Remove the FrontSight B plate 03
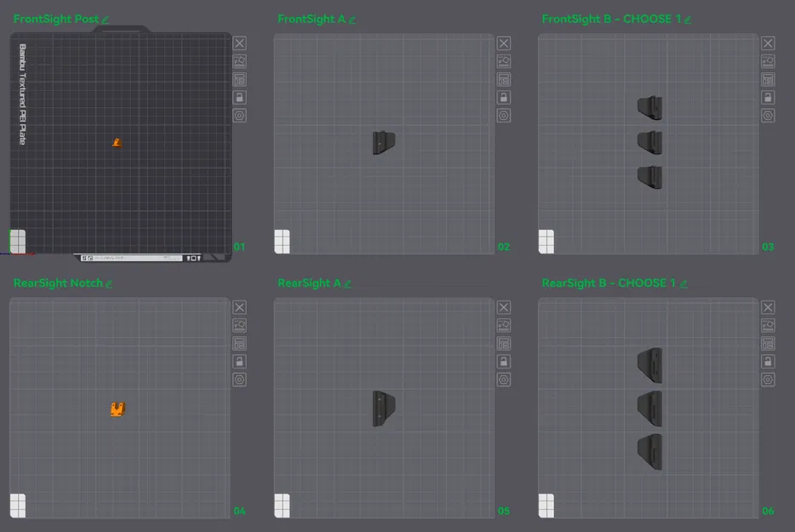 [768, 43]
